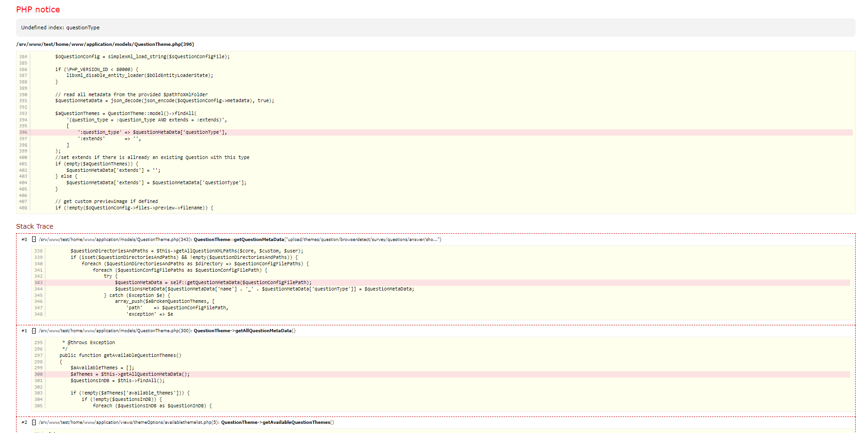Click highlighted line 300 $aThemes assignment

point(130,374)
